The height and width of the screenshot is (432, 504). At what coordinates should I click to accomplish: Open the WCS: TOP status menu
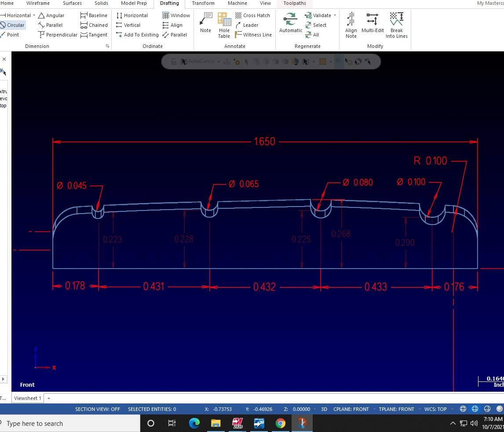(x=435, y=409)
